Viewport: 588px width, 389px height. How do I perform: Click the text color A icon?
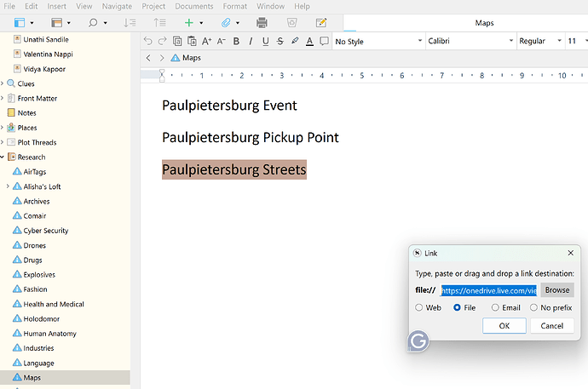(x=309, y=41)
